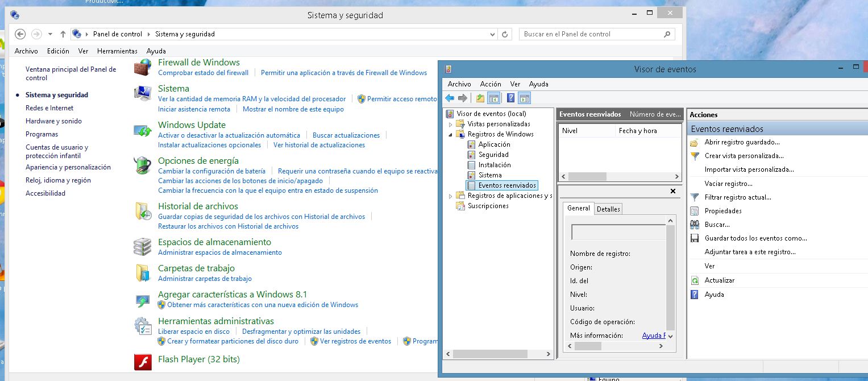
Task: Switch to the Detalles tab
Action: coord(608,209)
